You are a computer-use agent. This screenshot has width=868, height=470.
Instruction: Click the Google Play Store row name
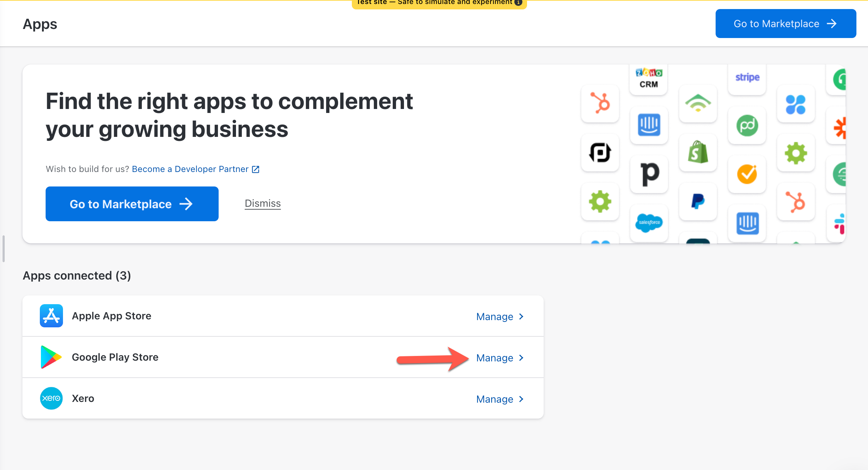[115, 357]
